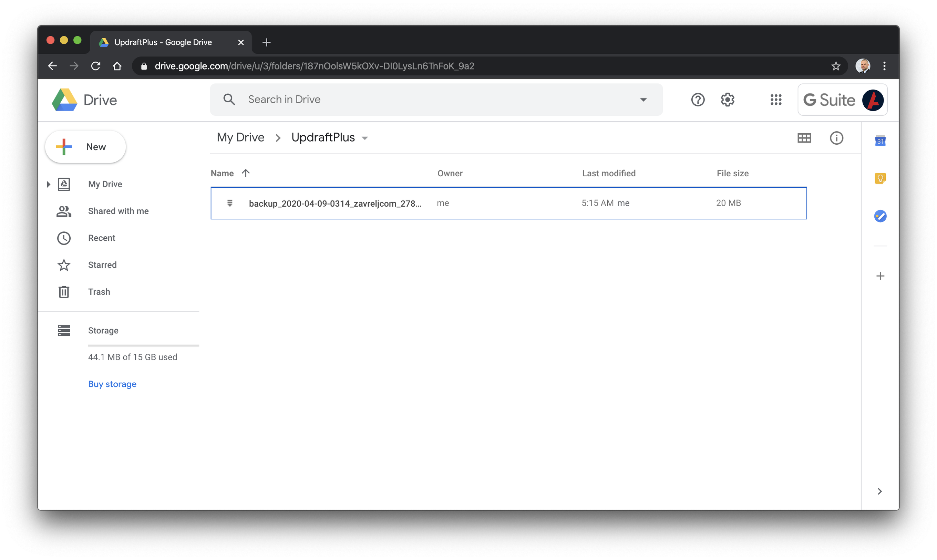Screen dimensions: 937x560
Task: Open My Drive in sidebar
Action: coord(105,184)
